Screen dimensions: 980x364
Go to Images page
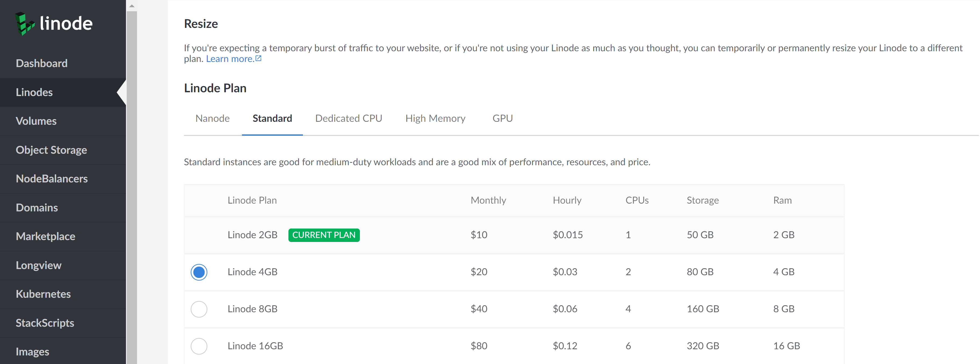(32, 352)
